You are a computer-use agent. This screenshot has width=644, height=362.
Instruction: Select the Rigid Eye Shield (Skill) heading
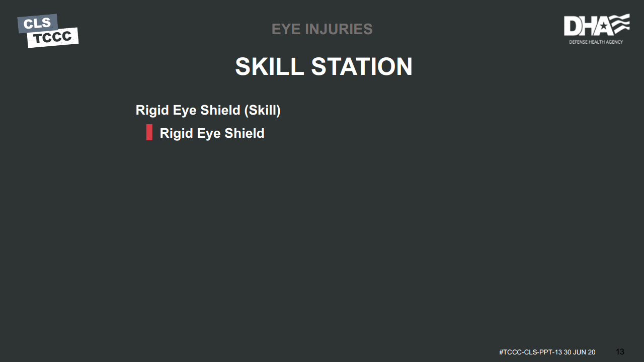tap(208, 110)
